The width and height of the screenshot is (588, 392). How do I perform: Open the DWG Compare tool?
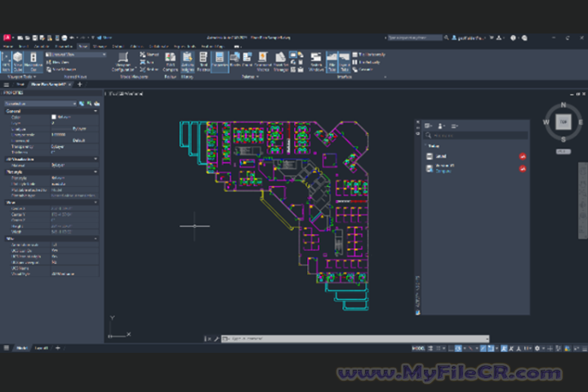pyautogui.click(x=170, y=62)
